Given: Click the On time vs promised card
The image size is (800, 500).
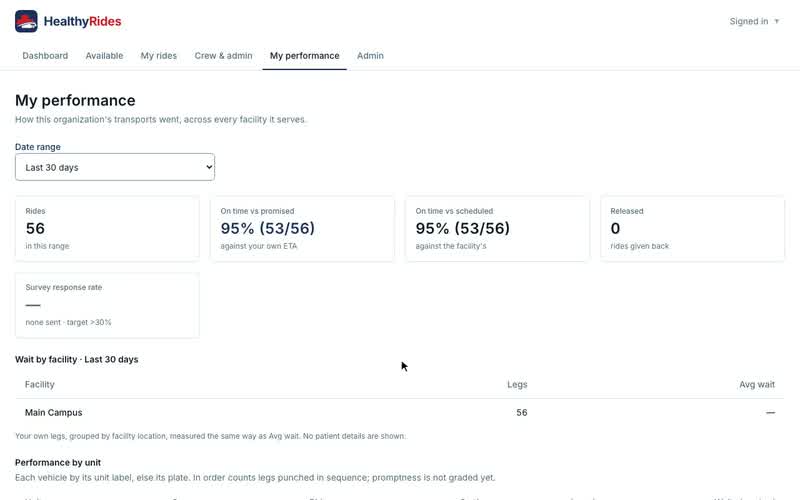Looking at the screenshot, I should 302,229.
